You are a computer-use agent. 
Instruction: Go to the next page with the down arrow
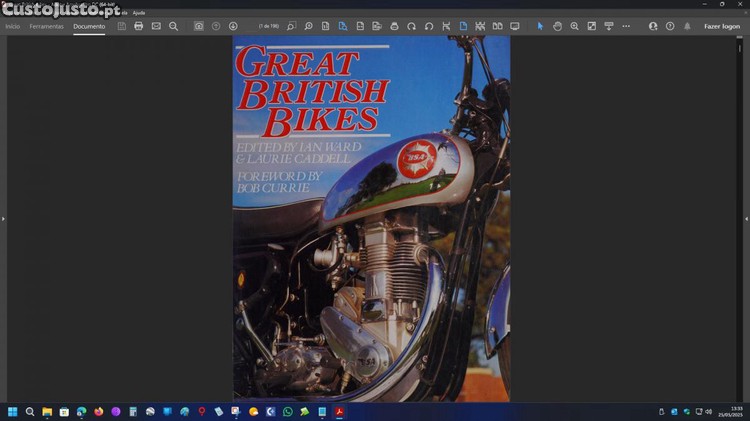(233, 26)
